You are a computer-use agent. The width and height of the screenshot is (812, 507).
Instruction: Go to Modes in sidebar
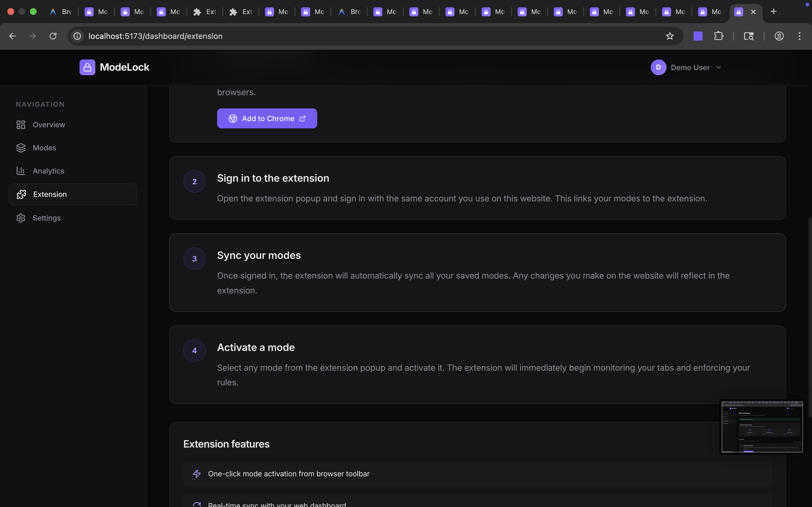coord(44,148)
